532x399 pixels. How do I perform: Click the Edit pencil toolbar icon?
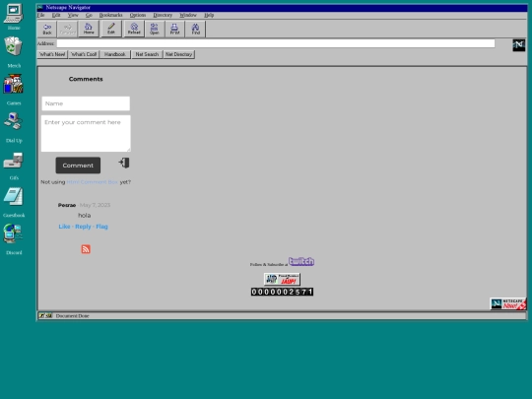(111, 29)
